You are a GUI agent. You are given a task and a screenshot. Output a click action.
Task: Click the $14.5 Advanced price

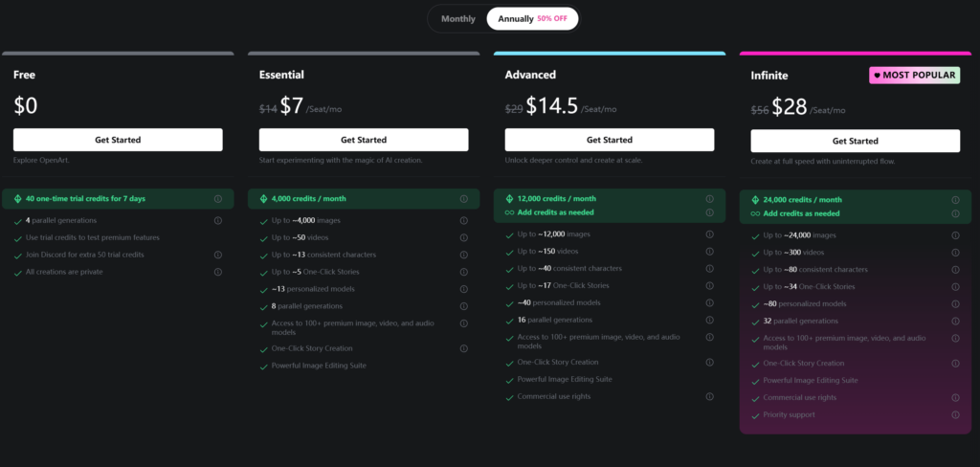point(552,106)
